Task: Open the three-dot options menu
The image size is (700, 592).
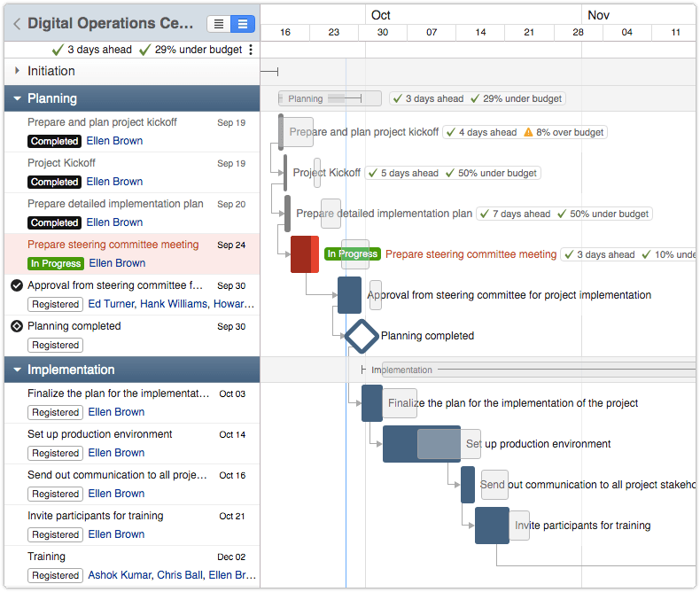Action: point(251,50)
